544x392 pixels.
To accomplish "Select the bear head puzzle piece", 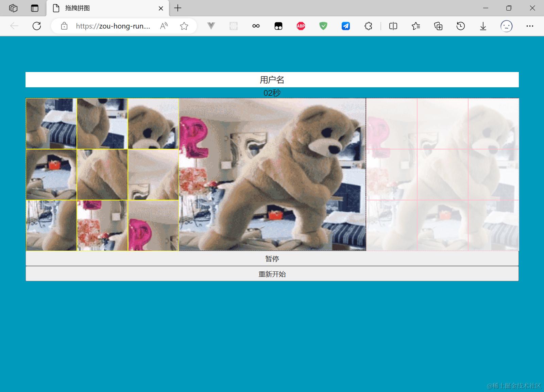I will pos(153,124).
